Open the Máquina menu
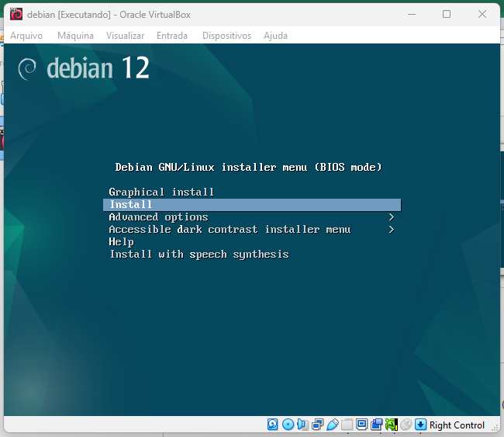 tap(75, 36)
